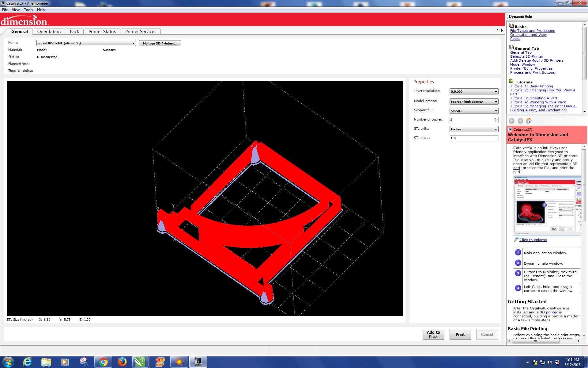
Task: Click Number of copies input field
Action: pos(471,120)
